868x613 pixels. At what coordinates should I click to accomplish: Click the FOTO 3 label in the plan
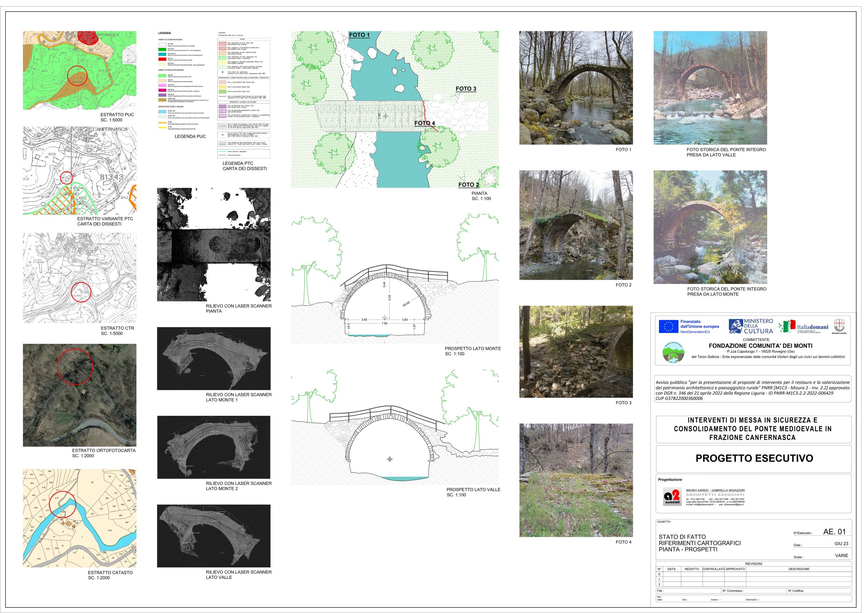466,89
